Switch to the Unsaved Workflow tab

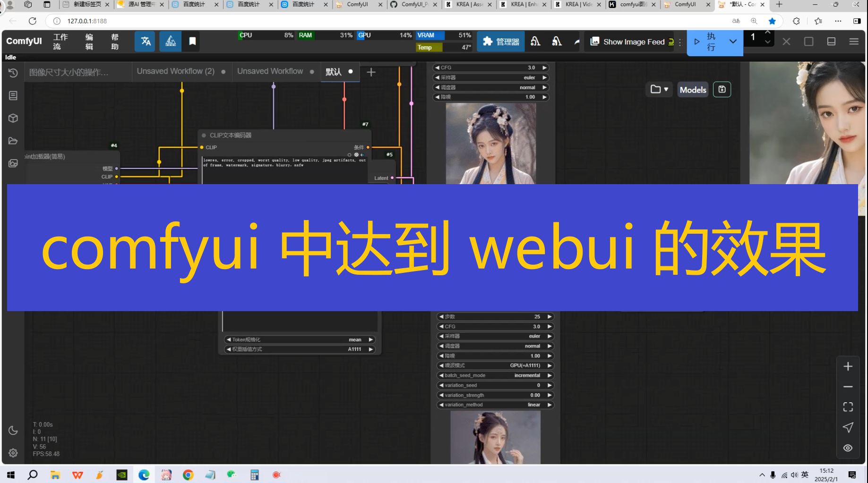[275, 71]
